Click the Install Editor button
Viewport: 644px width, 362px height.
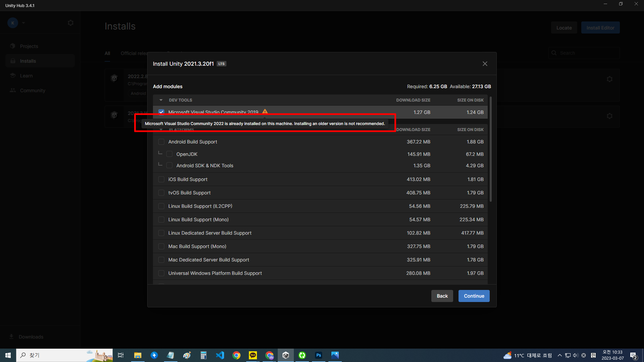coord(600,28)
